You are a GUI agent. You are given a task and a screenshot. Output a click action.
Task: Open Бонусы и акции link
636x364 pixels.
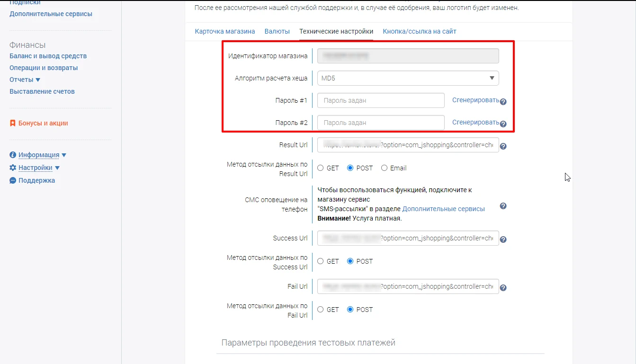click(43, 123)
